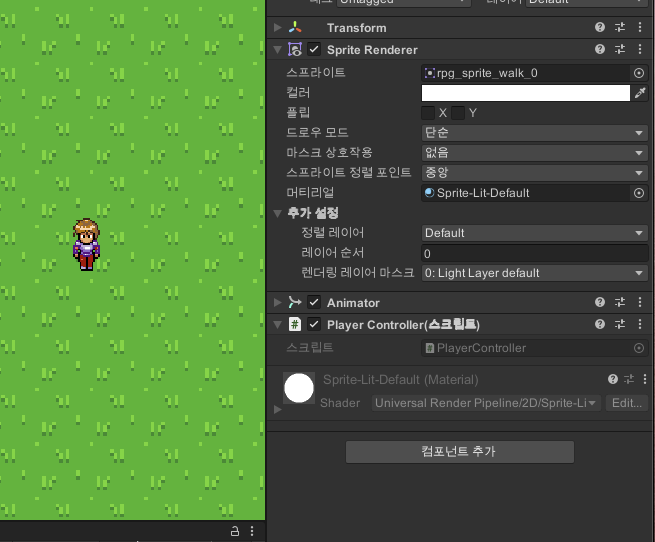Click the 스프라이트 property label
The image size is (655, 542).
316,73
